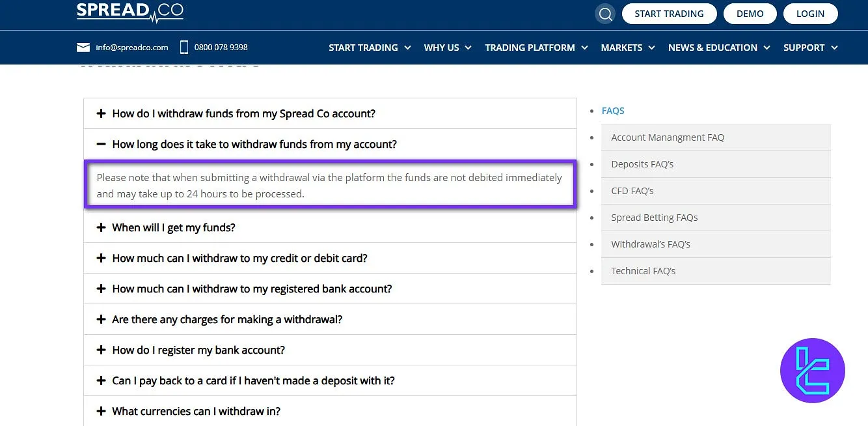Screen dimensions: 868x426
Task: Open the TRADING PLATFORM dropdown
Action: [x=536, y=47]
